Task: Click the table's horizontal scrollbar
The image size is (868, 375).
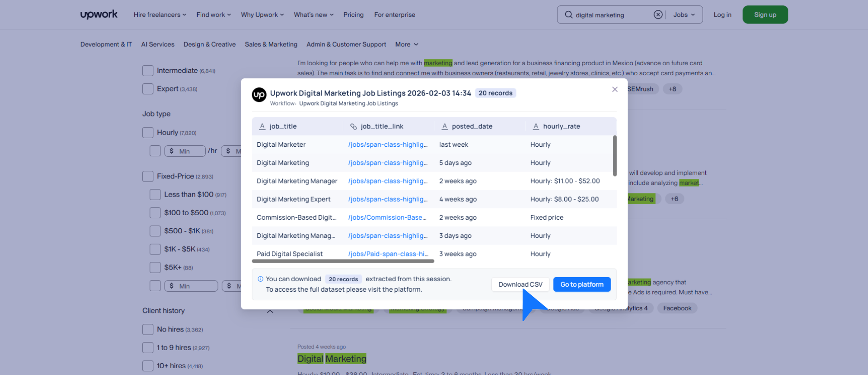Action: coord(343,261)
